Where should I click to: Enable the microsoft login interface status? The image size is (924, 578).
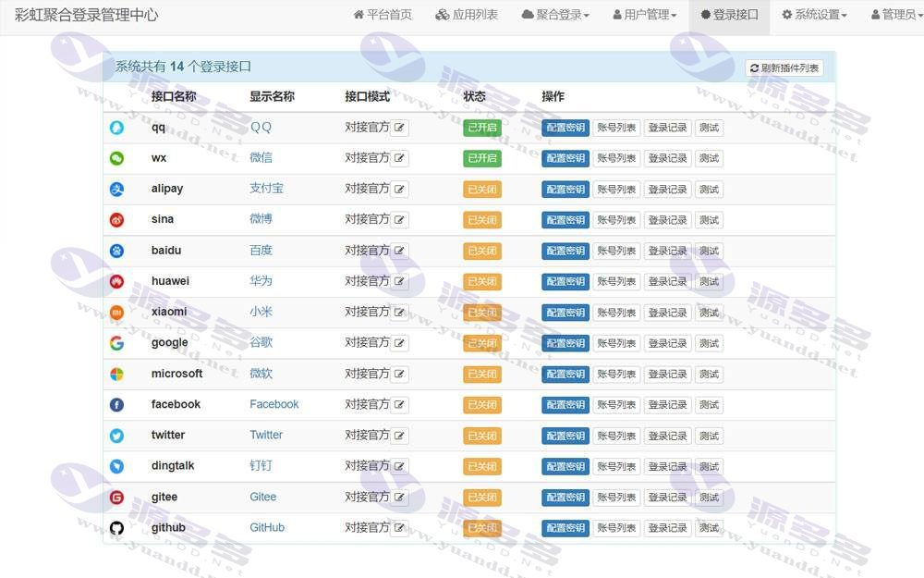[x=482, y=374]
